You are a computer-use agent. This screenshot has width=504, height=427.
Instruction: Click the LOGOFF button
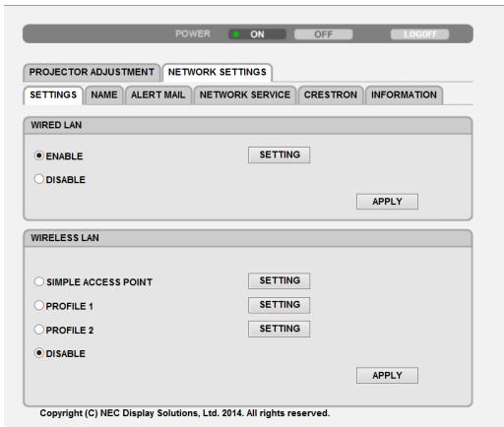[419, 34]
